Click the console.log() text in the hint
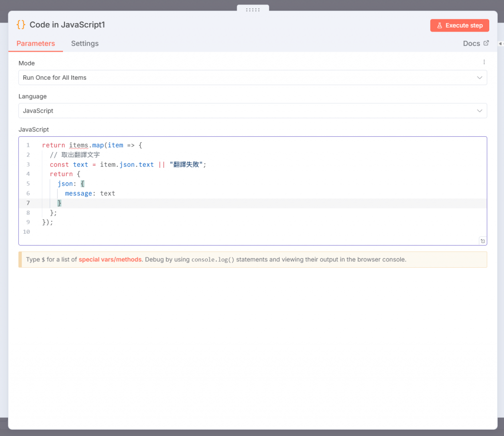This screenshot has width=504, height=436. pos(213,260)
